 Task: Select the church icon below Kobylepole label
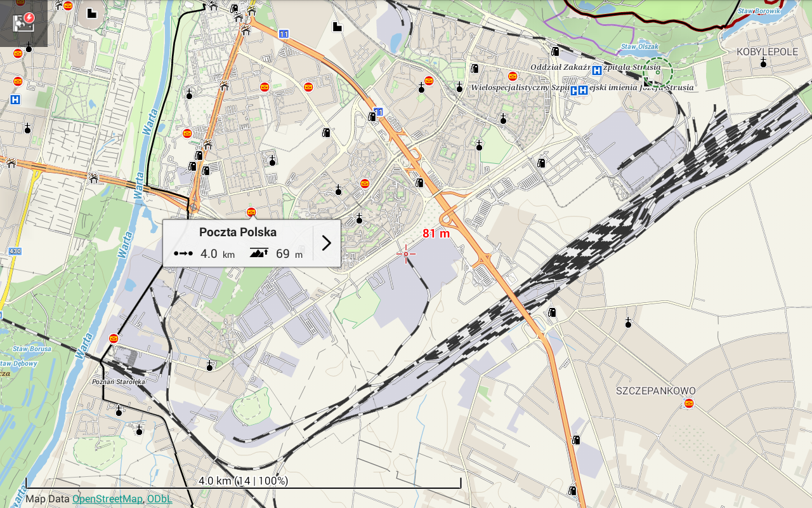point(763,62)
